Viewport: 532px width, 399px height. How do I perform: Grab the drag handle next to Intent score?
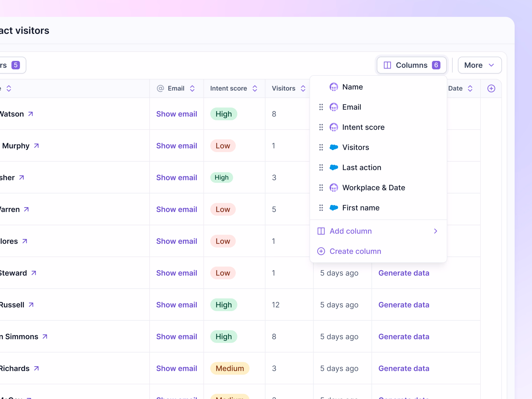tap(321, 127)
